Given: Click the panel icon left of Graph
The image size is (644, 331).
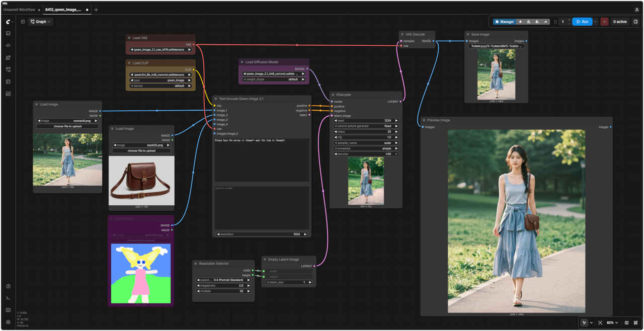Looking at the screenshot, I should click(23, 22).
